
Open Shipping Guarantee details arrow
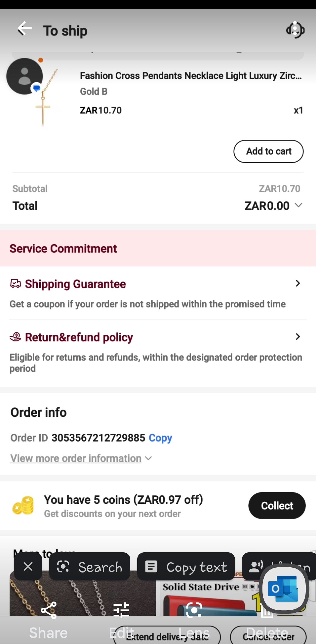(298, 283)
